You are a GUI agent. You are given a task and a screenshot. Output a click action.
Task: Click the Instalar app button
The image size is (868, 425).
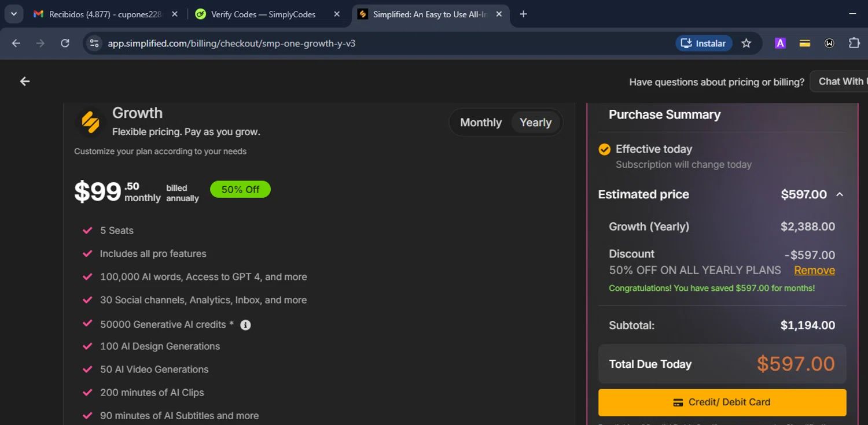pyautogui.click(x=704, y=43)
